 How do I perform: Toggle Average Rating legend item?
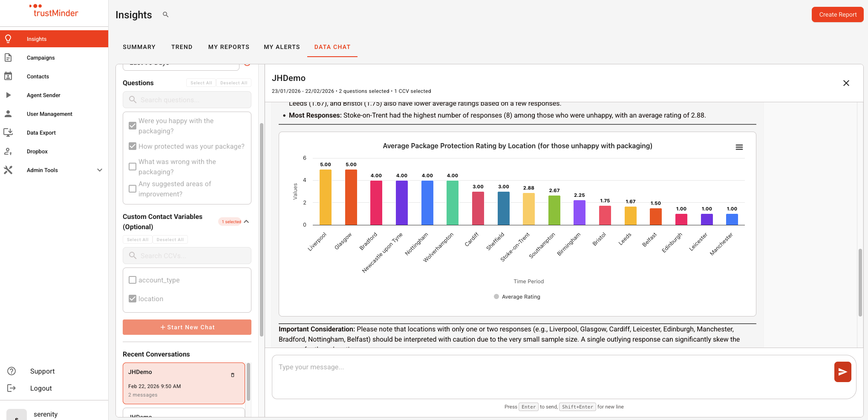[x=517, y=296]
